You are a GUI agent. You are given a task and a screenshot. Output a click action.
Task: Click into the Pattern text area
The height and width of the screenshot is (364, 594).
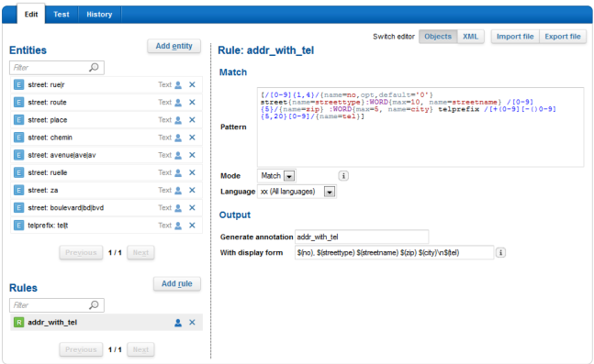tap(420, 127)
